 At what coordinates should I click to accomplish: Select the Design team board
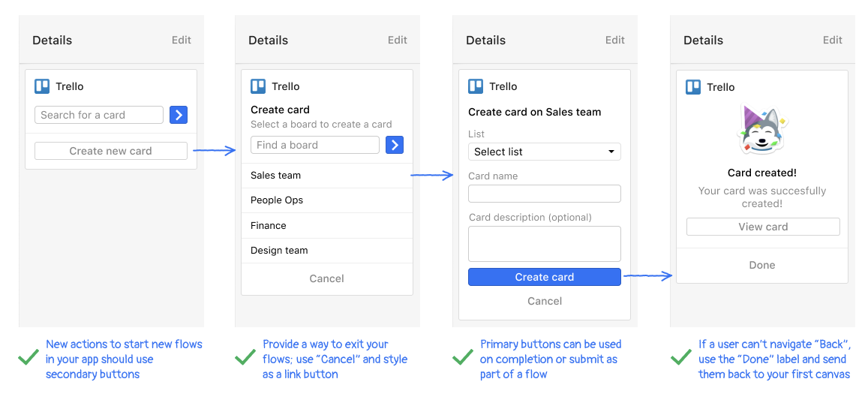pos(326,251)
